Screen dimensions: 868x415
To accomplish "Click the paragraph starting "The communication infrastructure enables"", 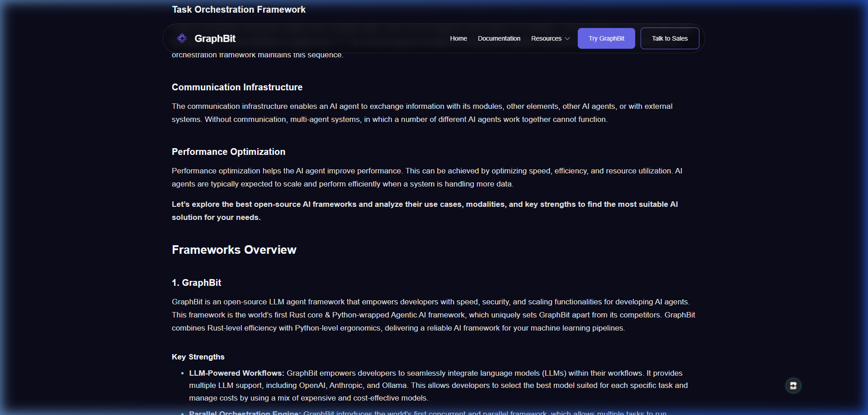I will coord(422,113).
